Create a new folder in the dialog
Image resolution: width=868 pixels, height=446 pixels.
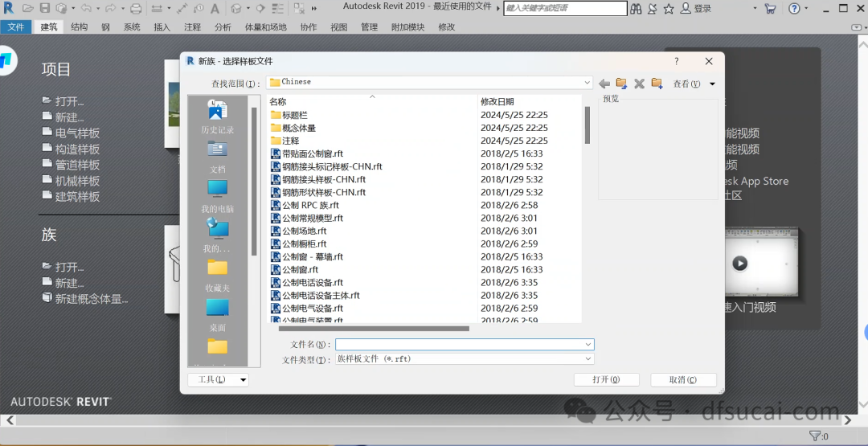(x=657, y=84)
